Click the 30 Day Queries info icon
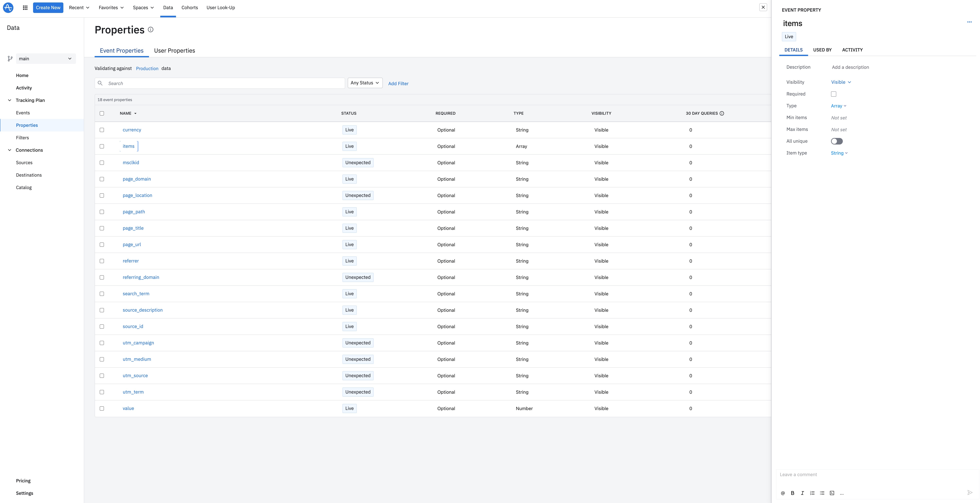Viewport: 980px width, 503px height. 722,114
